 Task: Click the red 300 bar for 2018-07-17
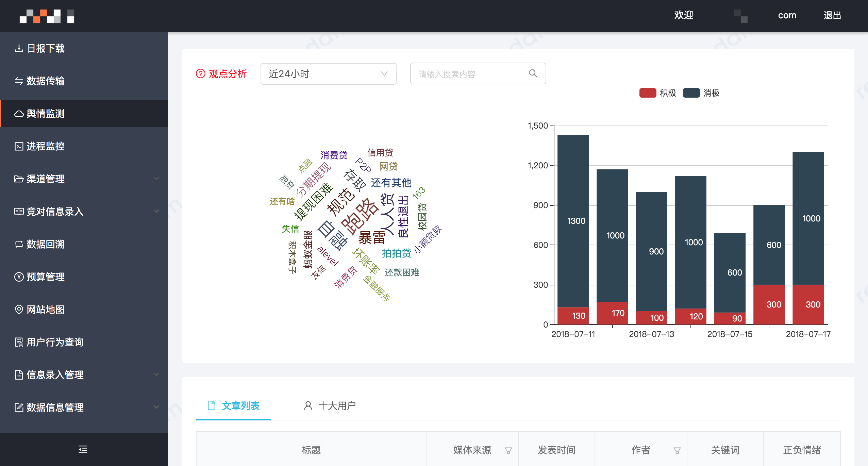click(x=808, y=304)
